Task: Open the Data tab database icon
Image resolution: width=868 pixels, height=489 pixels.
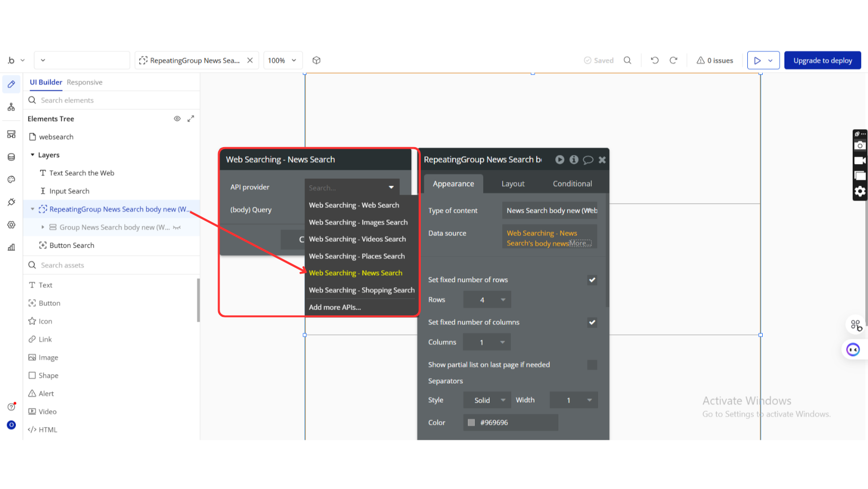Action: coord(11,157)
